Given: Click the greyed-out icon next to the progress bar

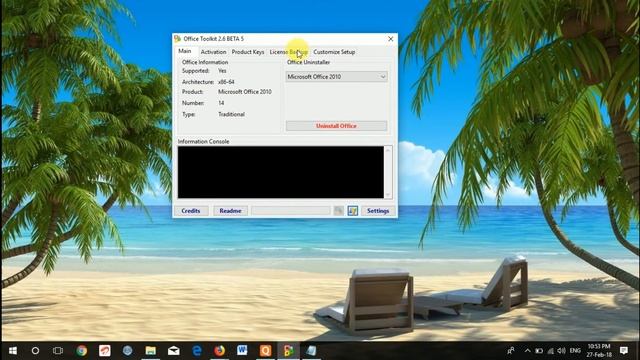Looking at the screenshot, I should (x=338, y=211).
